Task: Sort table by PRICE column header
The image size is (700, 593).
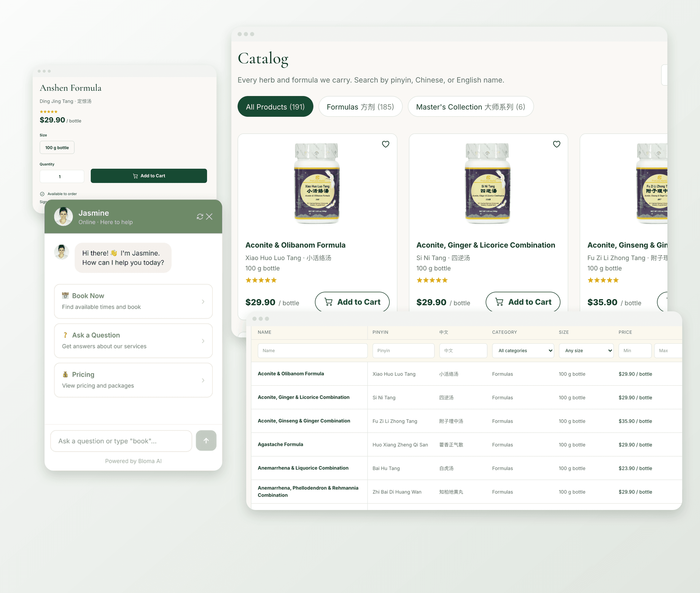Action: (625, 332)
